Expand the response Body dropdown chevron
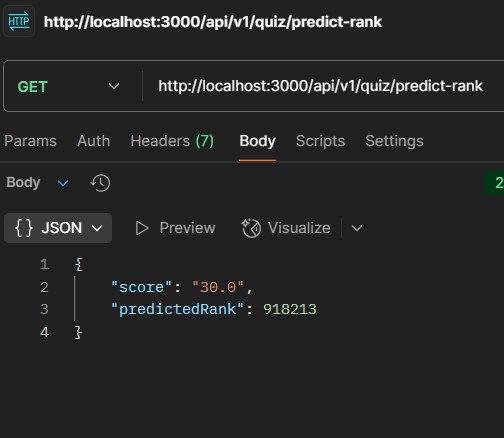This screenshot has height=438, width=504. [x=63, y=183]
